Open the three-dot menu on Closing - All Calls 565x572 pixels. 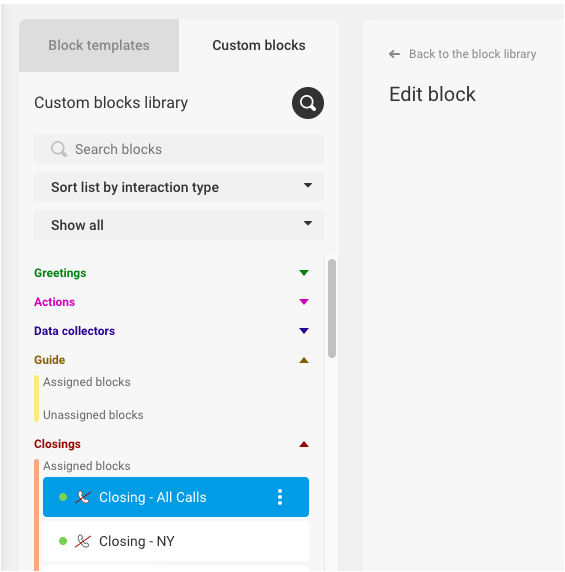coord(280,497)
